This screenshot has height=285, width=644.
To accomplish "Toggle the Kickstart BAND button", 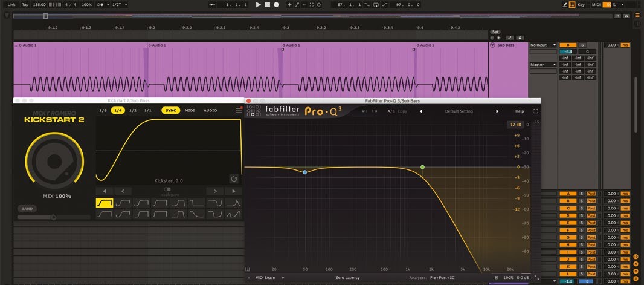I will coord(27,209).
